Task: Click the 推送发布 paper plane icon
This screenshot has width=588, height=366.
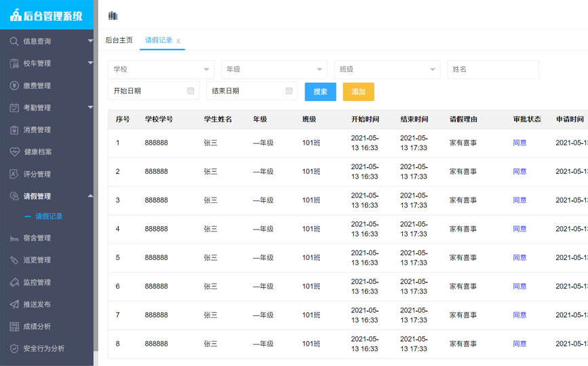Action: click(14, 304)
